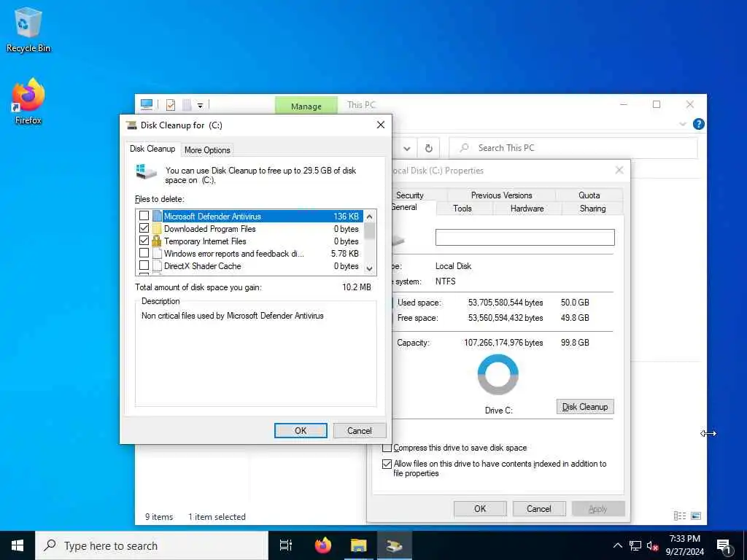The height and width of the screenshot is (560, 747).
Task: Click the taskbar clock and date
Action: pyautogui.click(x=684, y=545)
